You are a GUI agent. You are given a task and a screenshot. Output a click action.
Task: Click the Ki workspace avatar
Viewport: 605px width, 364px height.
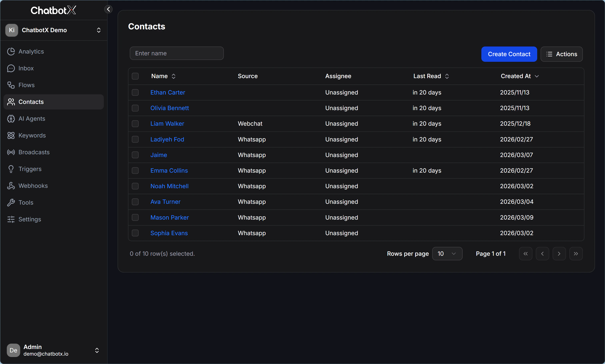pyautogui.click(x=12, y=30)
